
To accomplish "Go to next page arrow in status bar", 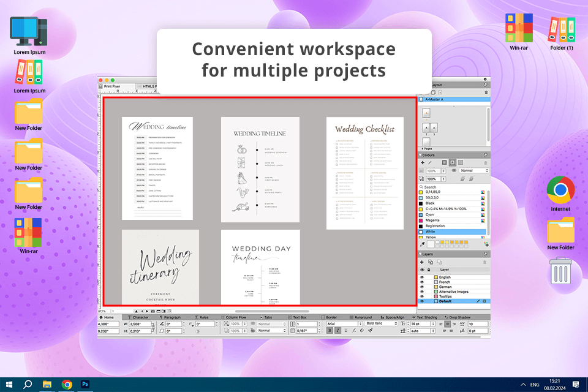I will pyautogui.click(x=147, y=311).
